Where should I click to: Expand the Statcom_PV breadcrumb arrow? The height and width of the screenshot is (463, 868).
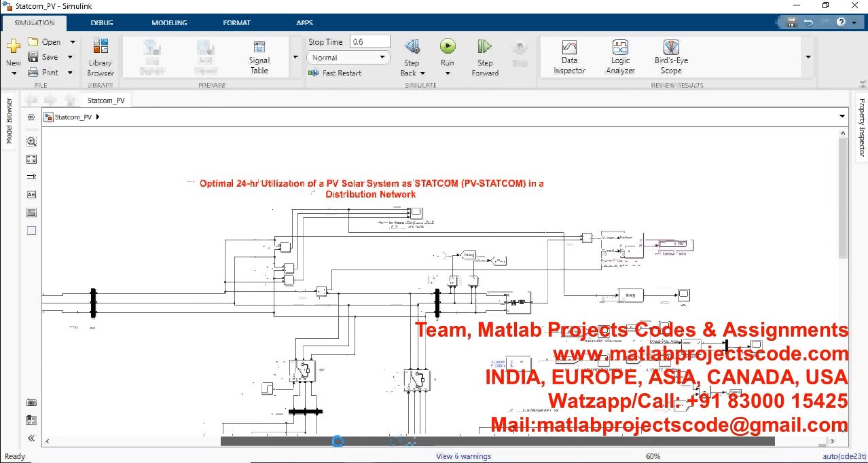point(98,117)
